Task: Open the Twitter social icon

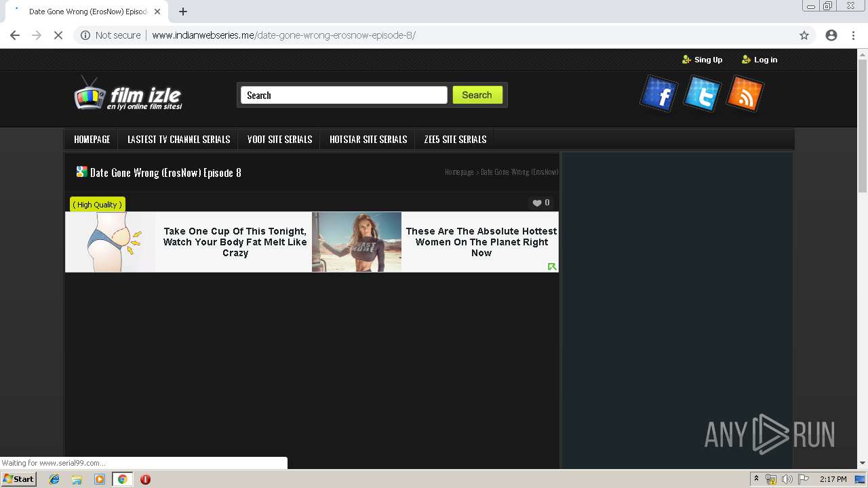Action: 701,94
